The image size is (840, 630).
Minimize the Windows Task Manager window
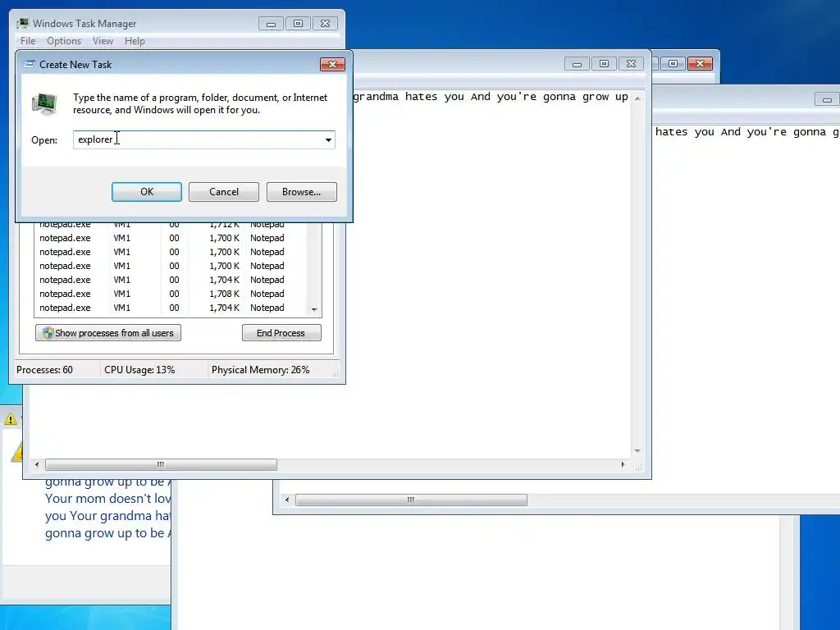point(271,24)
